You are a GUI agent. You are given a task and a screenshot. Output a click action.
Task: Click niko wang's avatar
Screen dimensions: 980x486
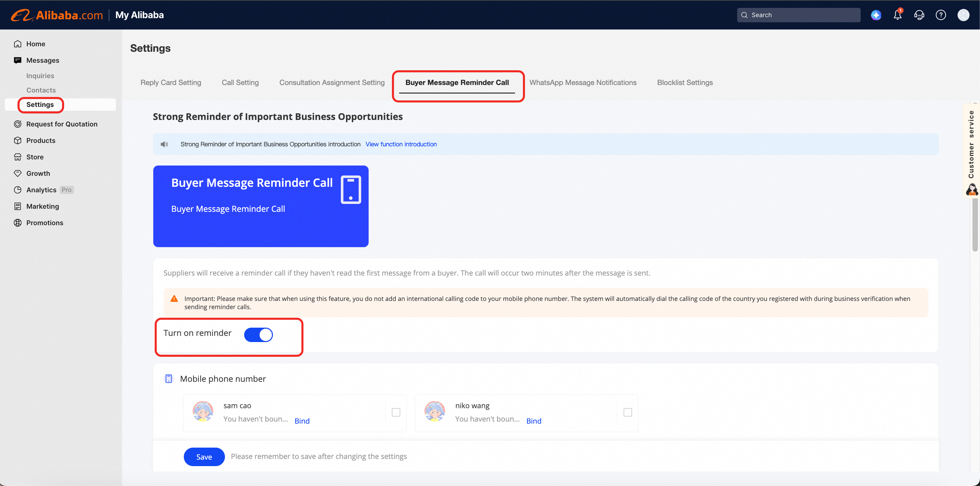pyautogui.click(x=434, y=411)
